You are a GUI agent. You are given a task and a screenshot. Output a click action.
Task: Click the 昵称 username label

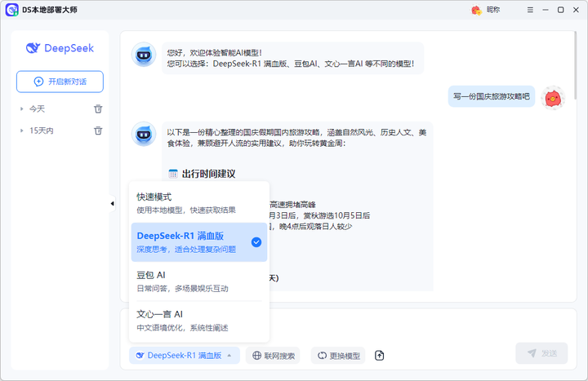click(493, 10)
